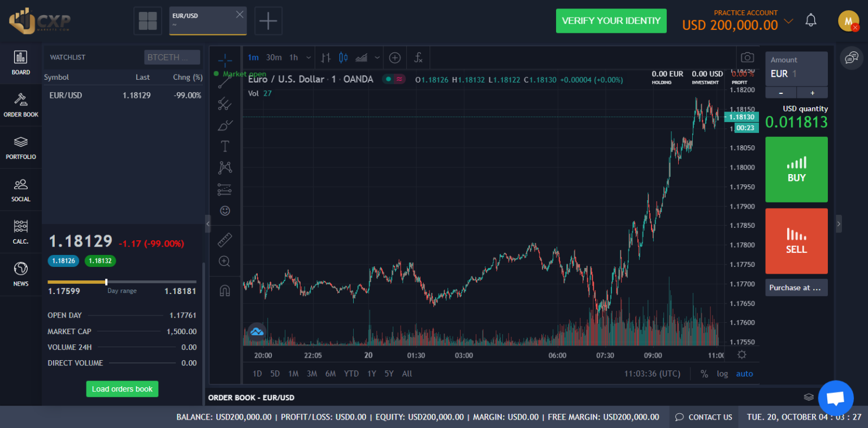Viewport: 868px width, 428px height.
Task: Expand Order Book panel layers icon
Action: [809, 397]
